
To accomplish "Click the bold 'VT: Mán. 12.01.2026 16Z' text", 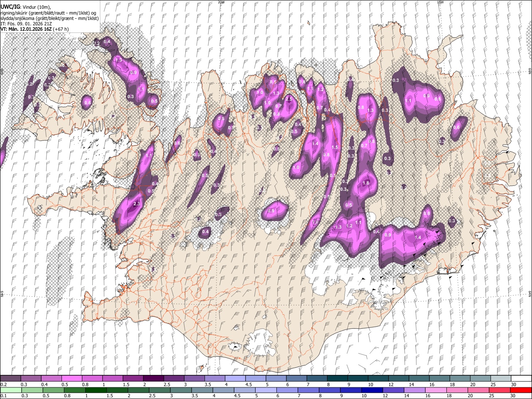I will pyautogui.click(x=26, y=29).
